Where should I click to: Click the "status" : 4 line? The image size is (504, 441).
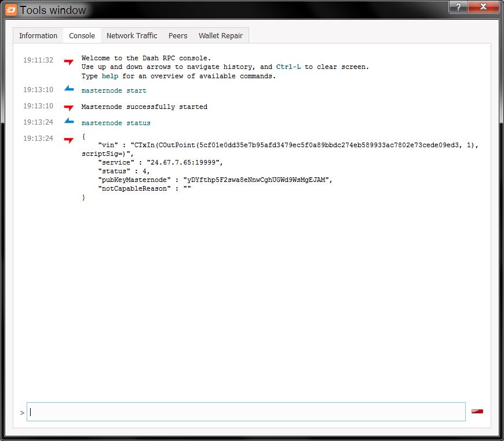coord(124,171)
